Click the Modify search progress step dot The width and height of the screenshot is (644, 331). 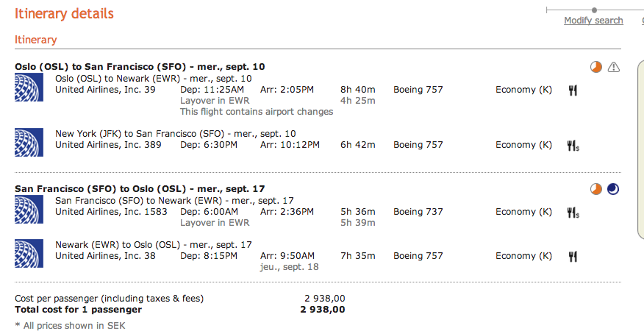pyautogui.click(x=593, y=10)
